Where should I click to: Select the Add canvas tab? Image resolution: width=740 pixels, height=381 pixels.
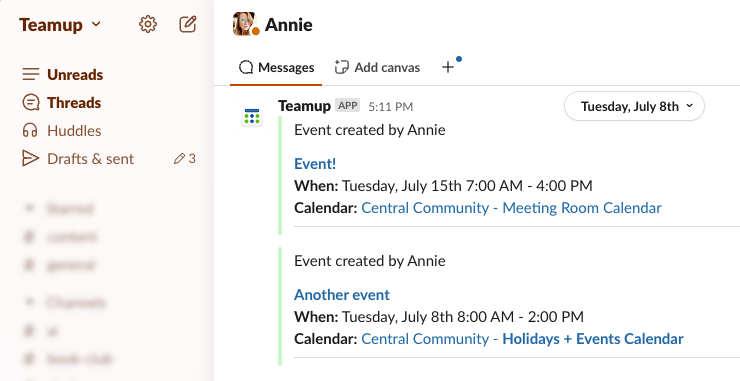(377, 68)
